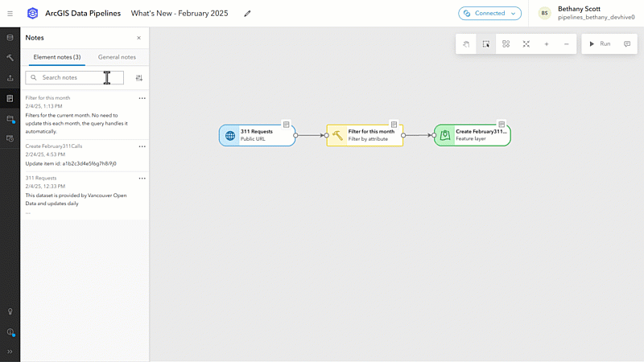Select the pan hand tool

point(466,44)
